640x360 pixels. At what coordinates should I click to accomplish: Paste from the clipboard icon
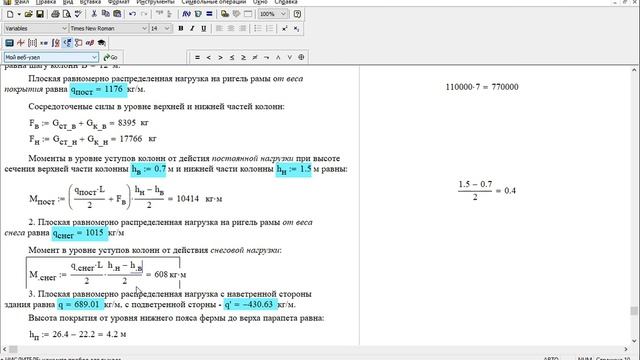coord(117,14)
